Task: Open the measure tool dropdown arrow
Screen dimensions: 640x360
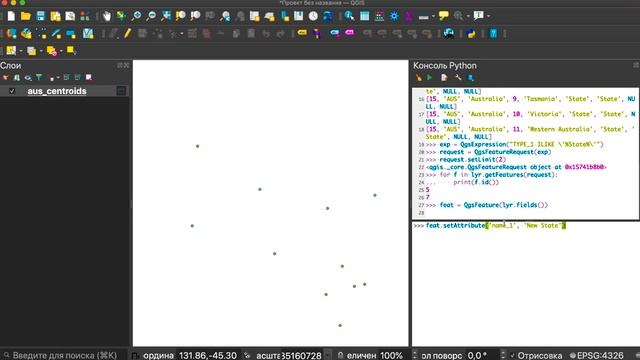Action: 433,16
